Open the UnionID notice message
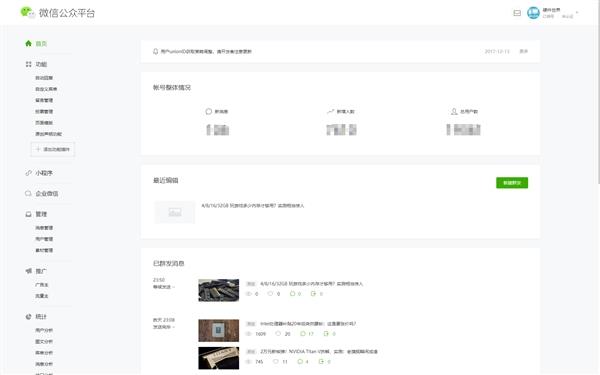Viewport: 600px width, 375px height. pyautogui.click(x=206, y=51)
